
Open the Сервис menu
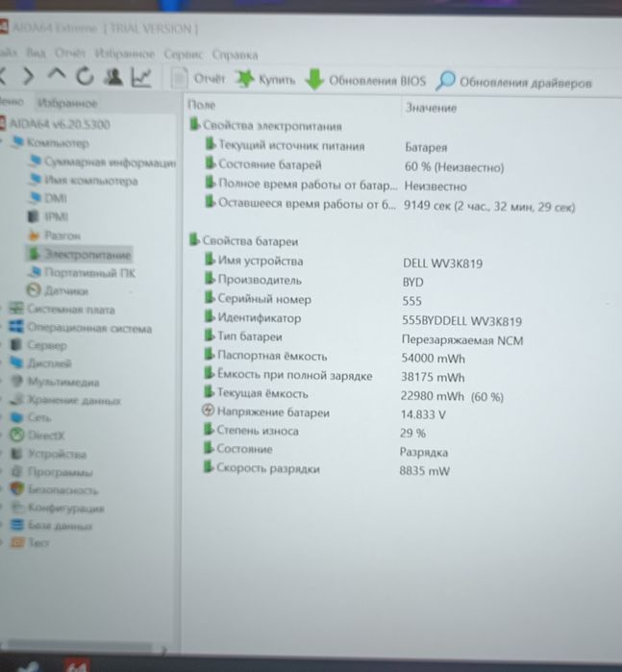pos(184,55)
